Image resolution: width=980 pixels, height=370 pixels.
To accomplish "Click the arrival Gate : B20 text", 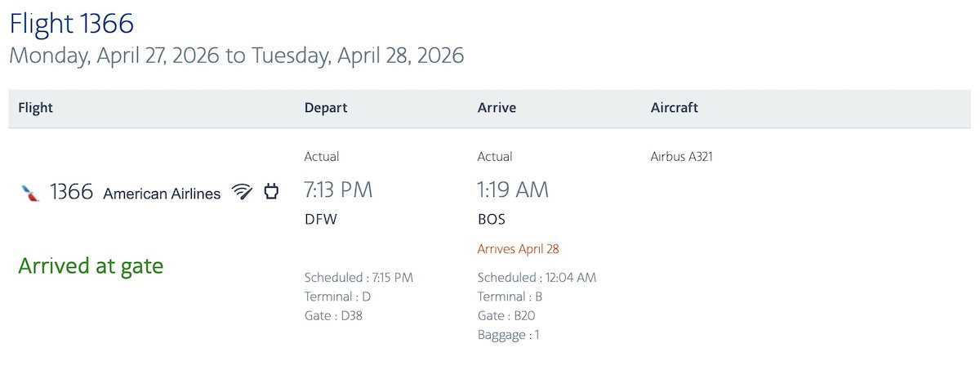I will 506,315.
